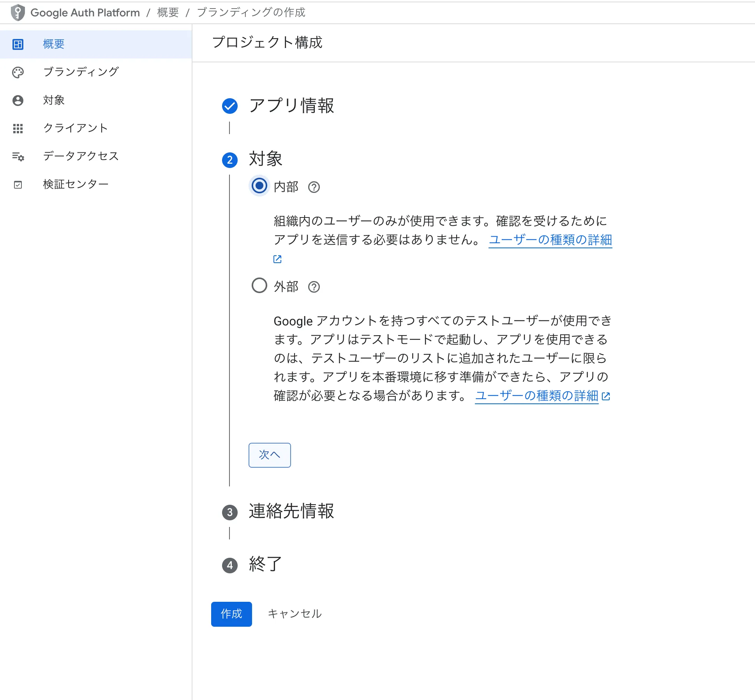
Task: Open the ユーザーの種類の詳細 link
Action: pos(550,239)
